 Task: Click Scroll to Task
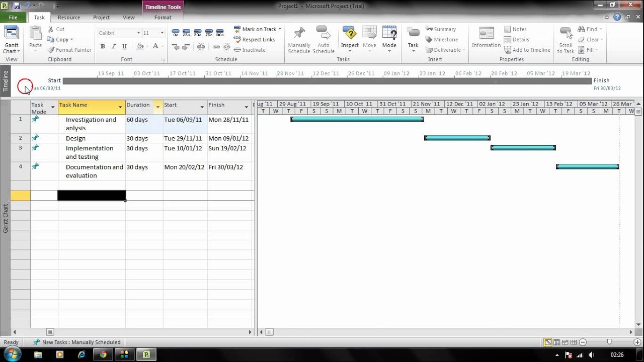(x=566, y=40)
